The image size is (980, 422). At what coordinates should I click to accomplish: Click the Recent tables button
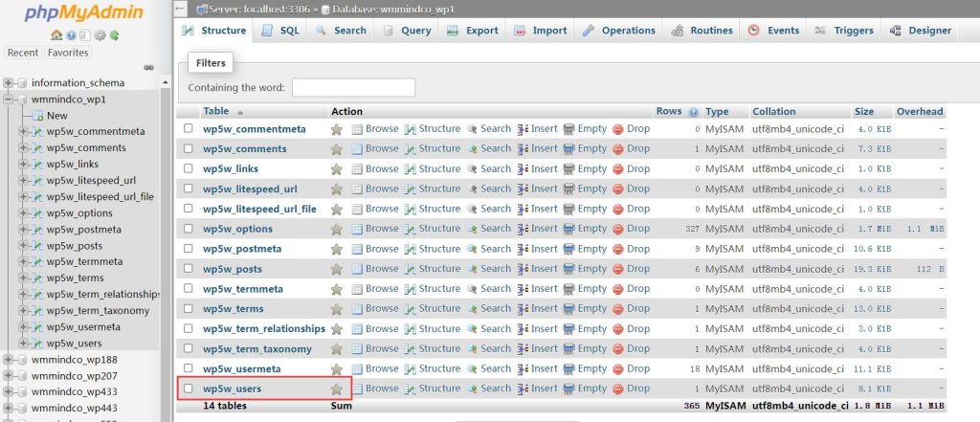click(23, 53)
